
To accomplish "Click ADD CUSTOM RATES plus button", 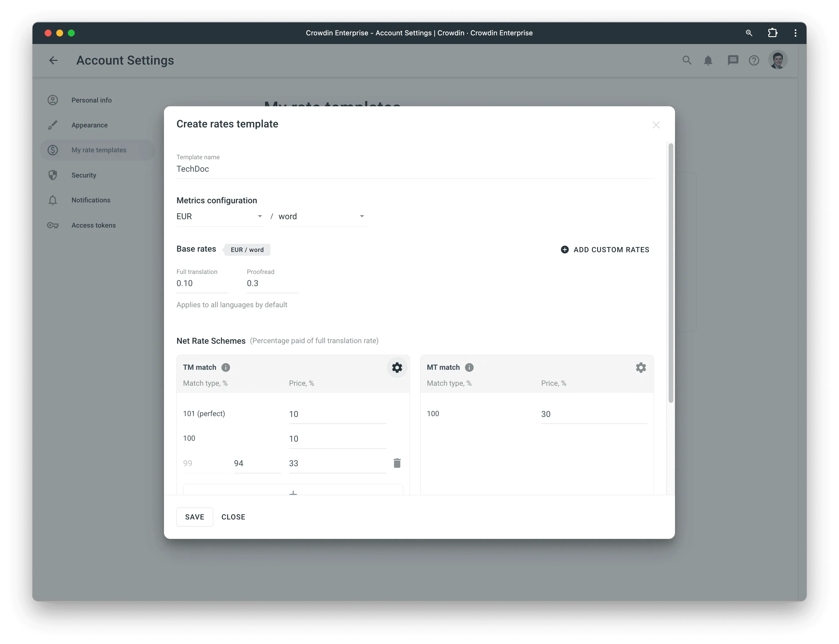I will click(x=563, y=250).
